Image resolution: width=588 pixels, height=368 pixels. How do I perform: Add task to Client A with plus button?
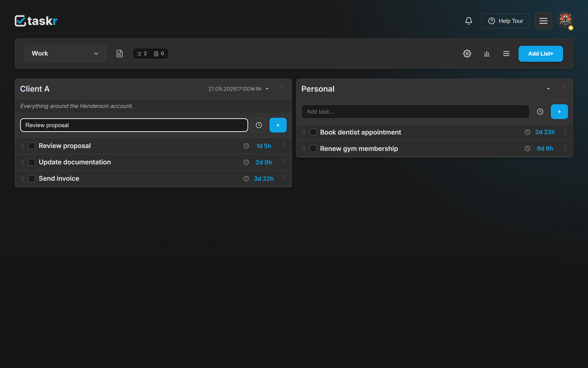(278, 125)
